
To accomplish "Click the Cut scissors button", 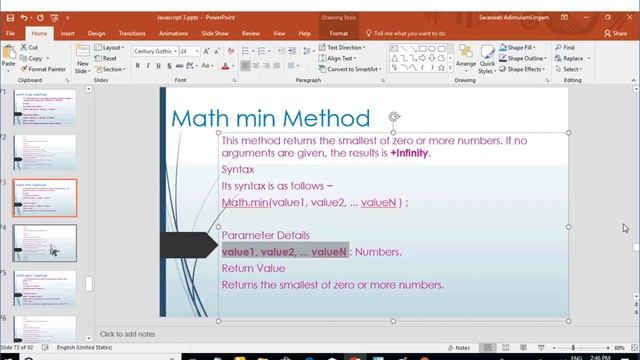I will coord(29,47).
